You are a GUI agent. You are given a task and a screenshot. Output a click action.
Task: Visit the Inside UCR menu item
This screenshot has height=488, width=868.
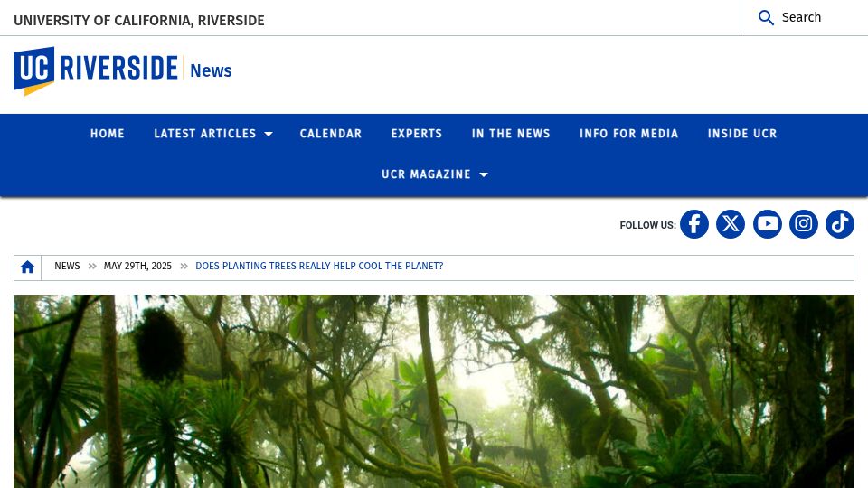742,134
